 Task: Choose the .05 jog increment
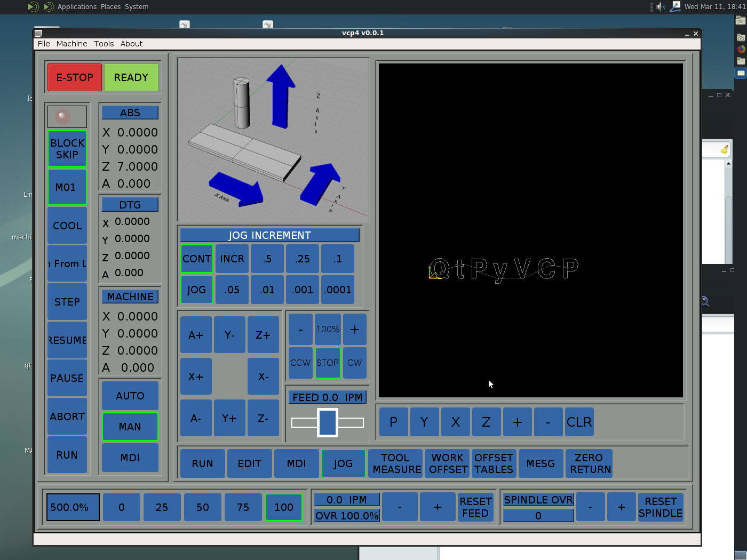(232, 290)
